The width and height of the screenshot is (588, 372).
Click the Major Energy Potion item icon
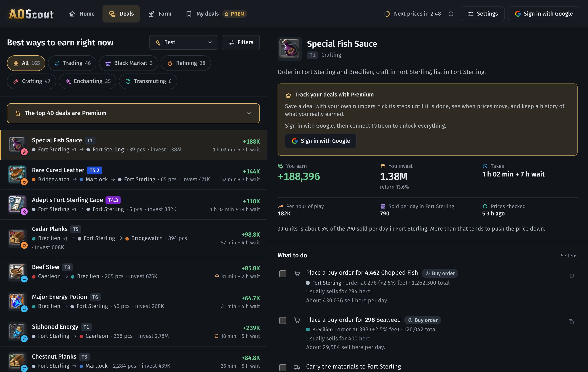[x=17, y=301]
